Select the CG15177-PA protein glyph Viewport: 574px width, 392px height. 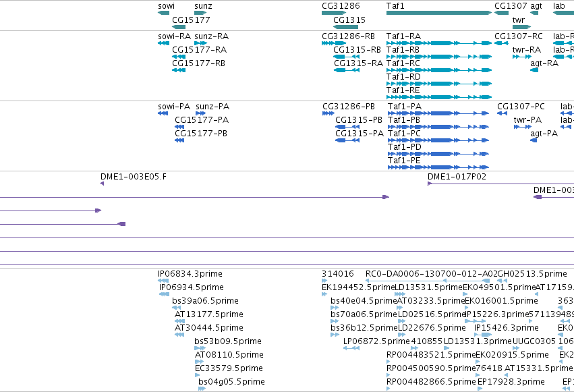179,127
